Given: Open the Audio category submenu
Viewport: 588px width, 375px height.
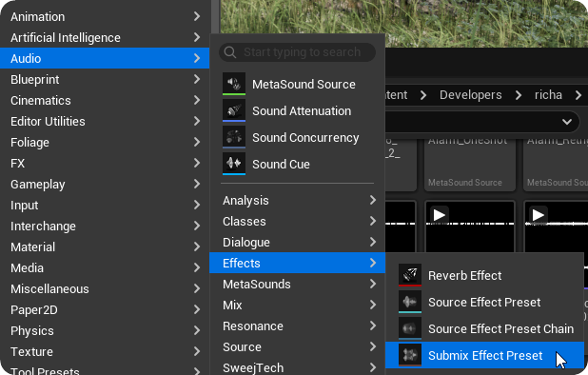Looking at the screenshot, I should [x=105, y=58].
